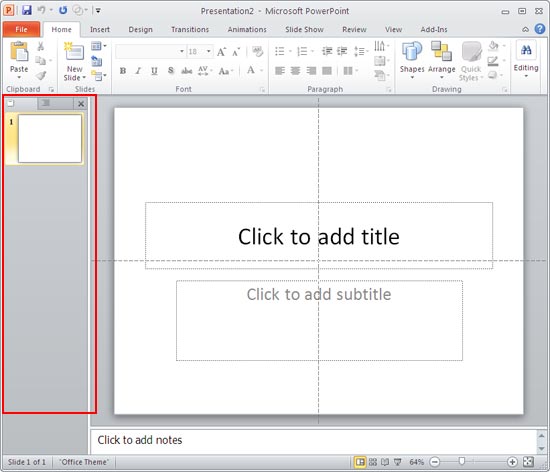This screenshot has height=472, width=550.
Task: Apply strikethrough formatting
Action: (186, 71)
